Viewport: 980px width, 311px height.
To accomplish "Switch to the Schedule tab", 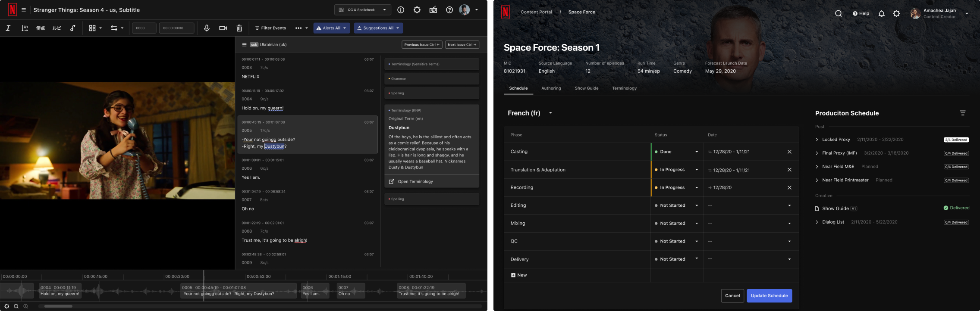I will tap(518, 88).
